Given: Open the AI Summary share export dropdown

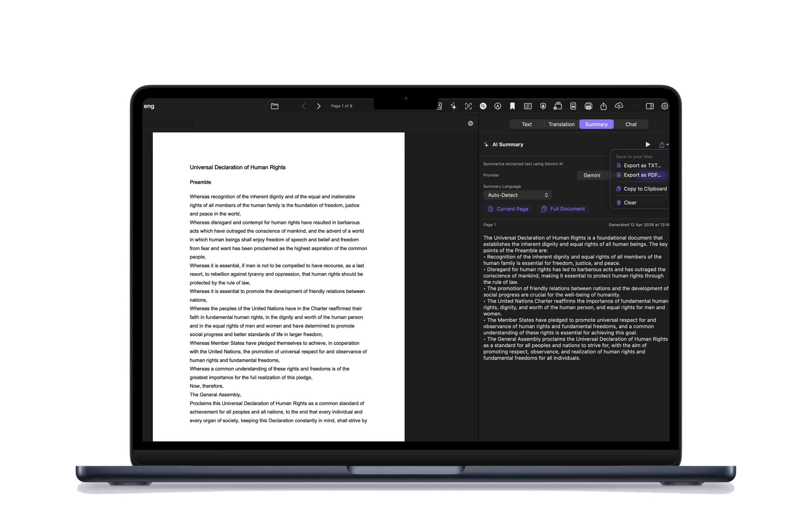Looking at the screenshot, I should [x=664, y=144].
